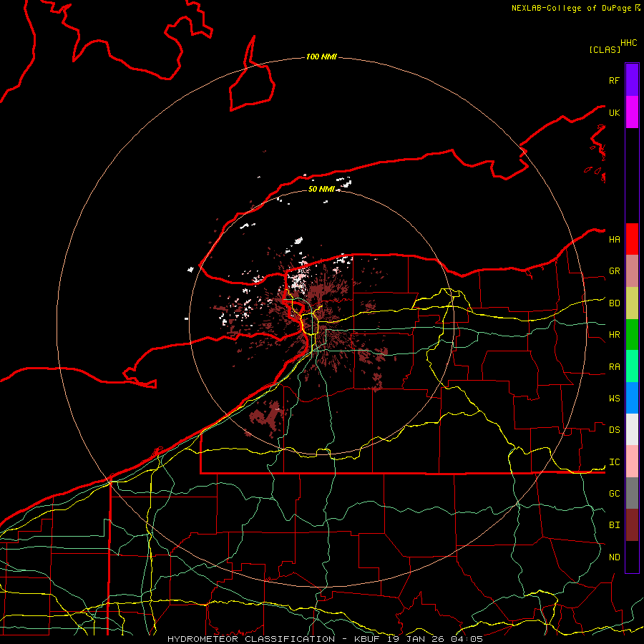Click the WS legend label
The width and height of the screenshot is (644, 644).
click(614, 398)
